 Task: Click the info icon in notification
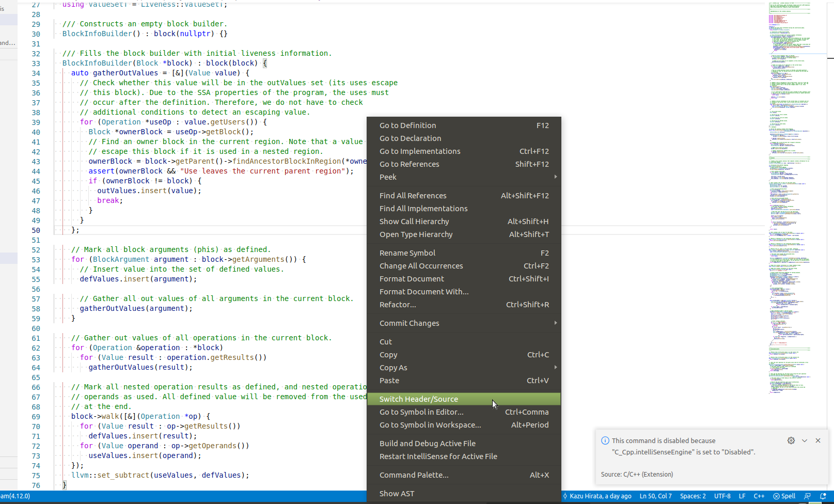(x=605, y=440)
